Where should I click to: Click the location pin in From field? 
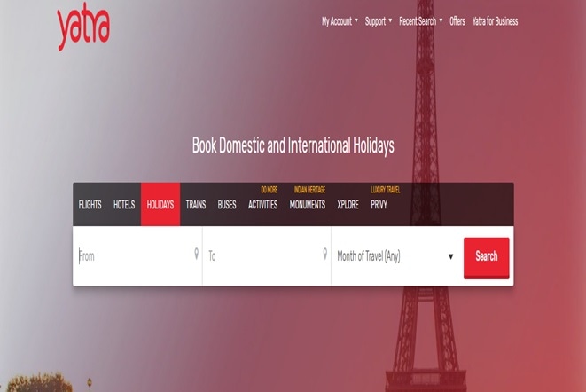coord(196,255)
